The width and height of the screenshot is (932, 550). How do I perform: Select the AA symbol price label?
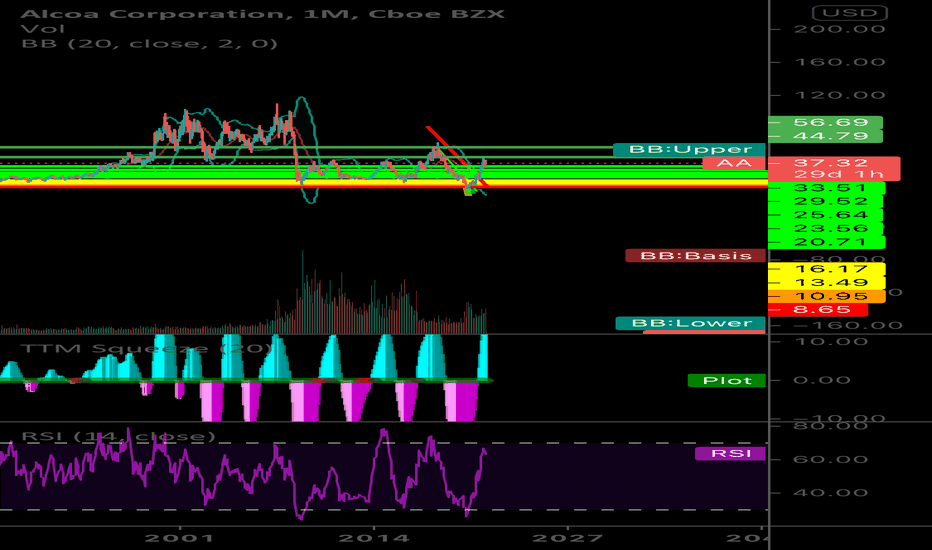734,163
